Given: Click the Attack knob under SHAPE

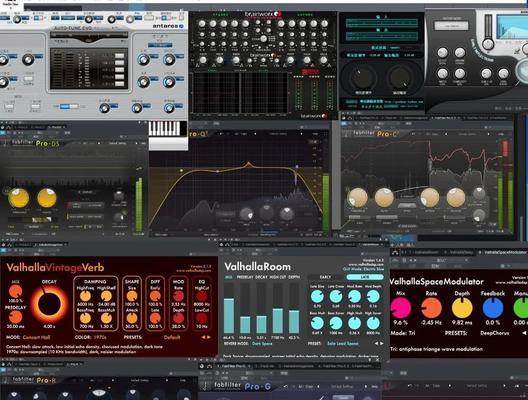Looking at the screenshot, I should 132,318.
